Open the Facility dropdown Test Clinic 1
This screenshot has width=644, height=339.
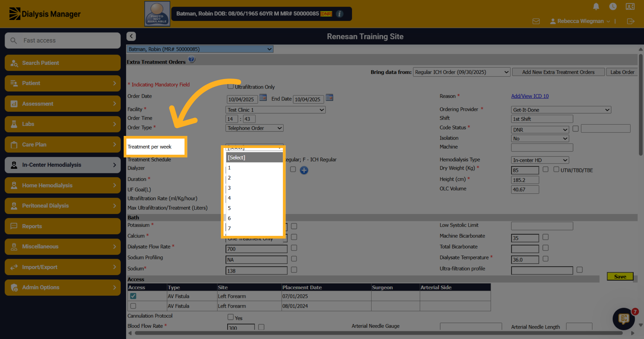(275, 110)
